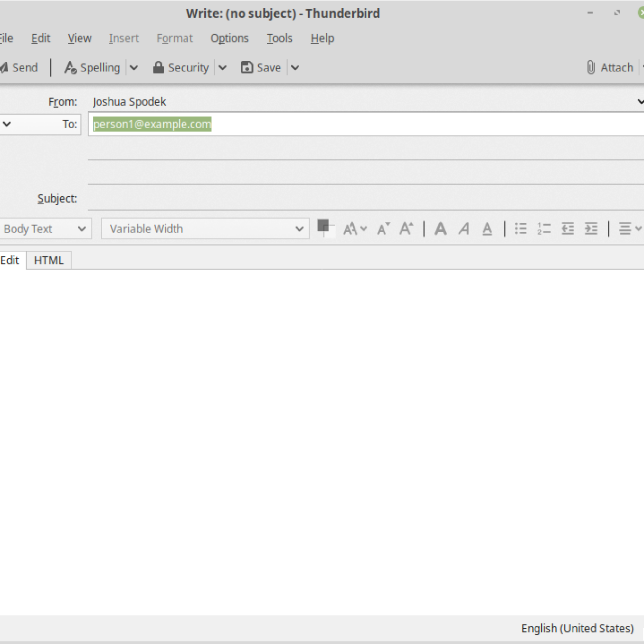Send the email with the Send button
This screenshot has height=644, width=644.
coord(19,68)
